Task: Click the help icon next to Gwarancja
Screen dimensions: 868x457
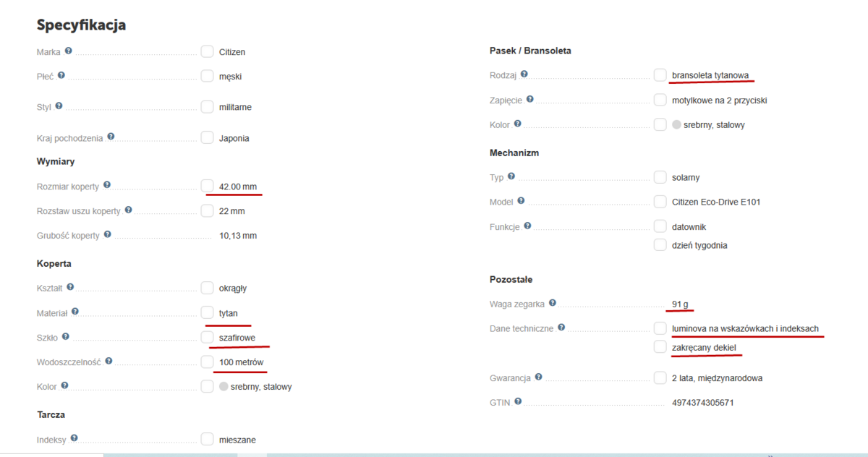Action: tap(539, 377)
